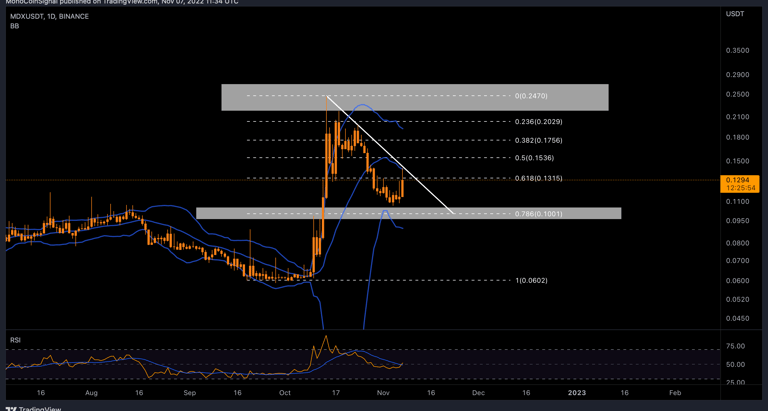The height and width of the screenshot is (411, 768).
Task: Click the white descending trendline
Action: (x=390, y=155)
